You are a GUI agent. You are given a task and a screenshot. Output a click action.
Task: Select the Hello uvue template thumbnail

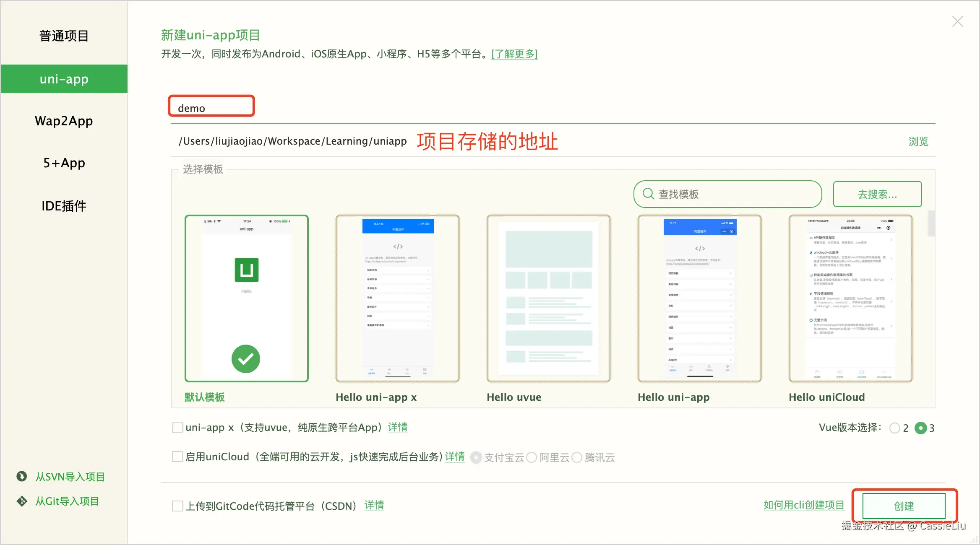coord(548,298)
